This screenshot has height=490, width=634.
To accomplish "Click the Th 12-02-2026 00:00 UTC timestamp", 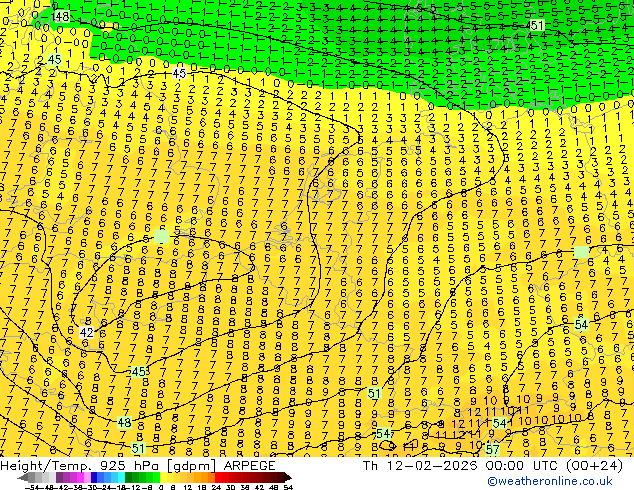I will click(x=492, y=466).
